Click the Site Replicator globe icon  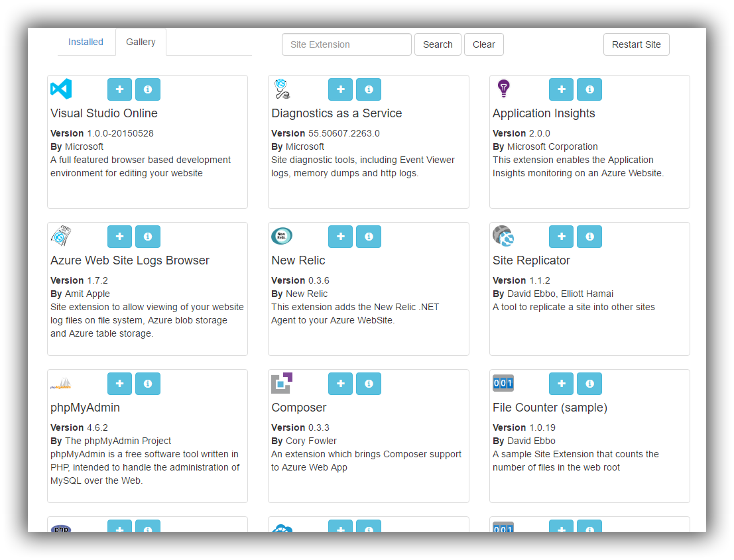pyautogui.click(x=503, y=236)
